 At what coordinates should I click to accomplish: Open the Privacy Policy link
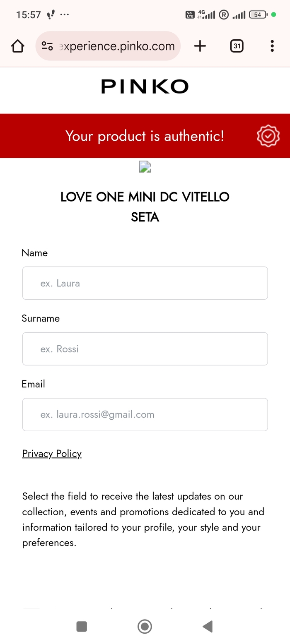52,454
